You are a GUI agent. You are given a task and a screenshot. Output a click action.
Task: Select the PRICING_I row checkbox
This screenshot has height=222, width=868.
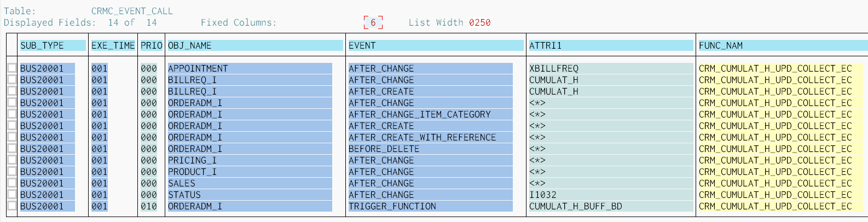coord(12,160)
